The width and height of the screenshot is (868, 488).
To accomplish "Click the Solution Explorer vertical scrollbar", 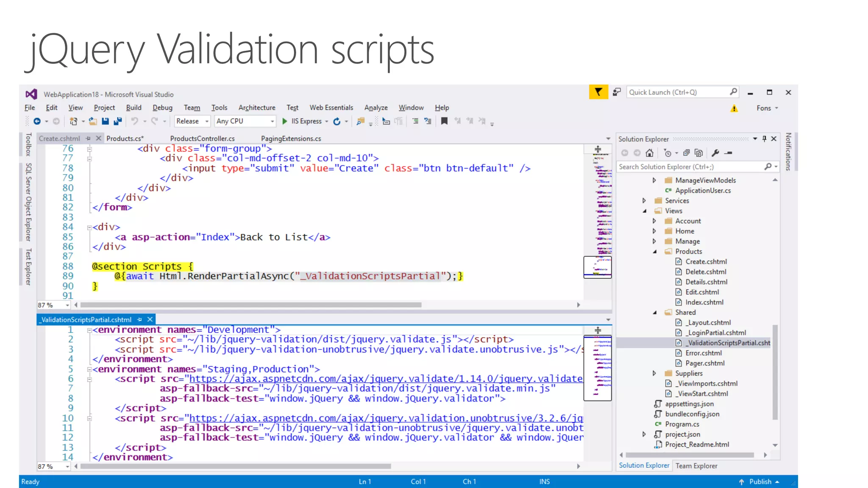I will point(775,372).
